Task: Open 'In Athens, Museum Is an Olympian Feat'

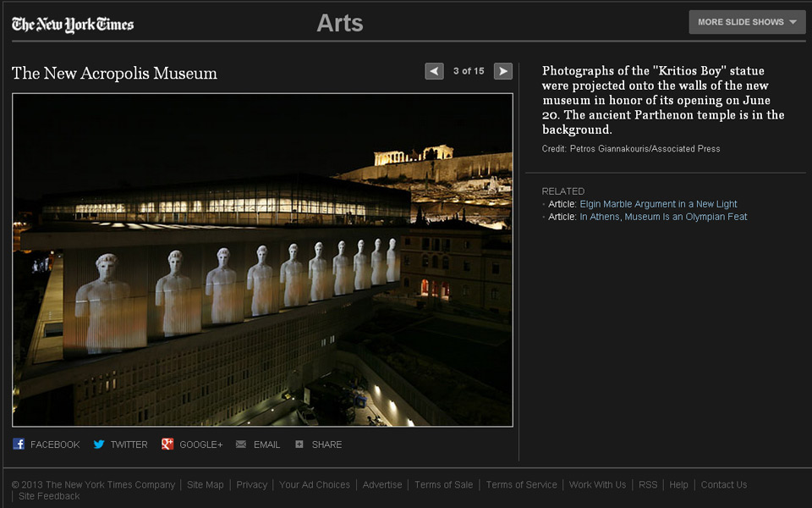Action: [x=663, y=217]
